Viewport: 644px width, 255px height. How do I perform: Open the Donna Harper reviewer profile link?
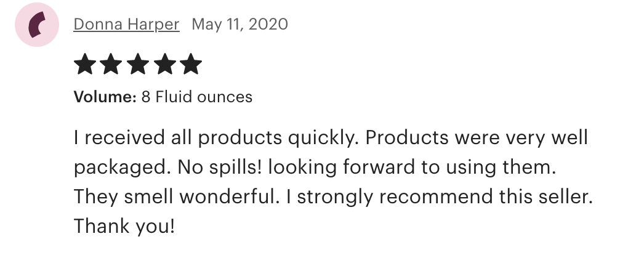[126, 25]
